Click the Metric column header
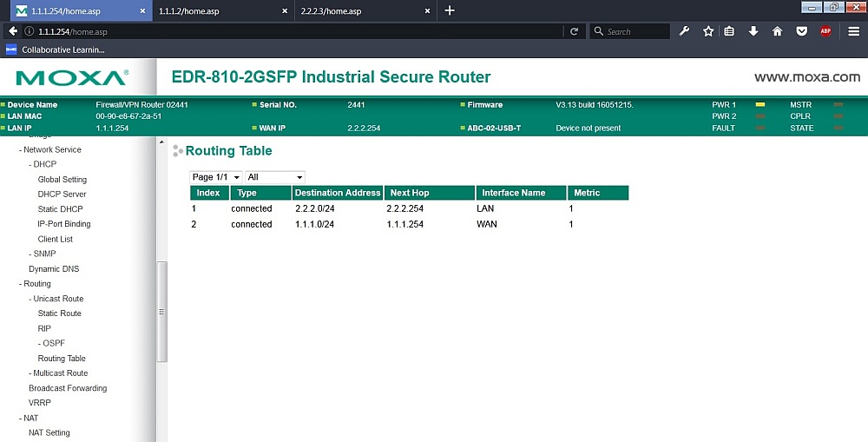Image resolution: width=868 pixels, height=442 pixels. click(x=598, y=193)
